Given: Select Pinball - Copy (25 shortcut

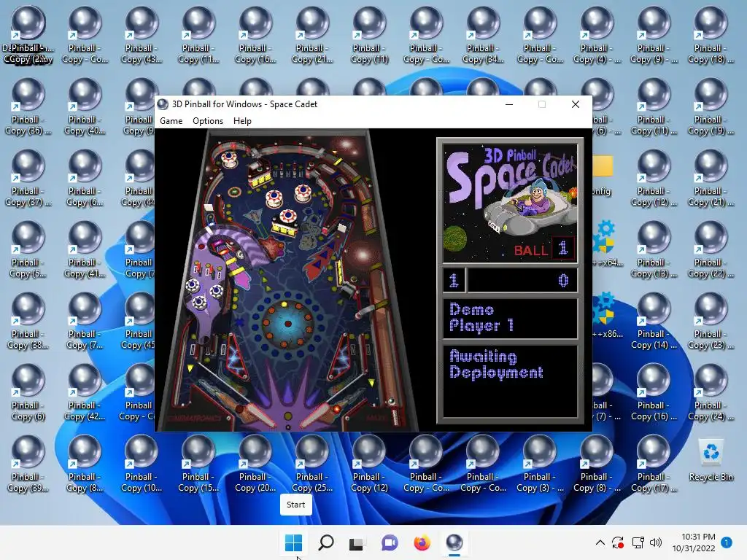Looking at the screenshot, I should click(312, 463).
